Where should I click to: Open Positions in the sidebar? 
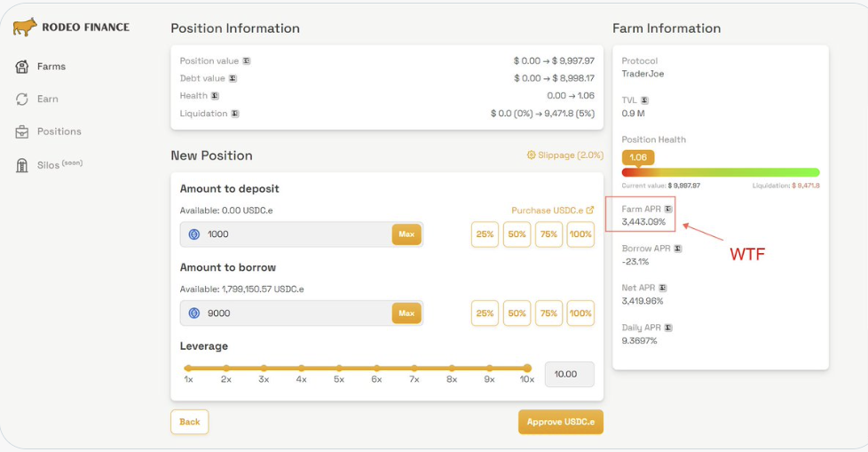[x=59, y=131]
